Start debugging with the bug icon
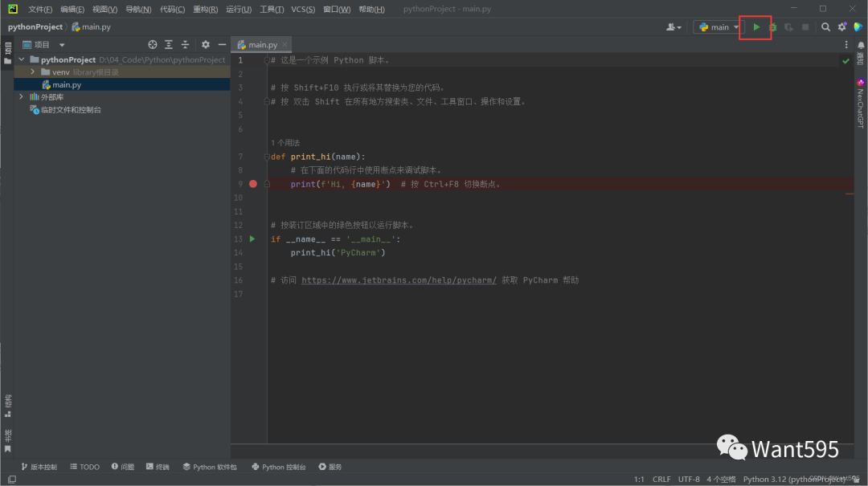The image size is (868, 486). [772, 27]
